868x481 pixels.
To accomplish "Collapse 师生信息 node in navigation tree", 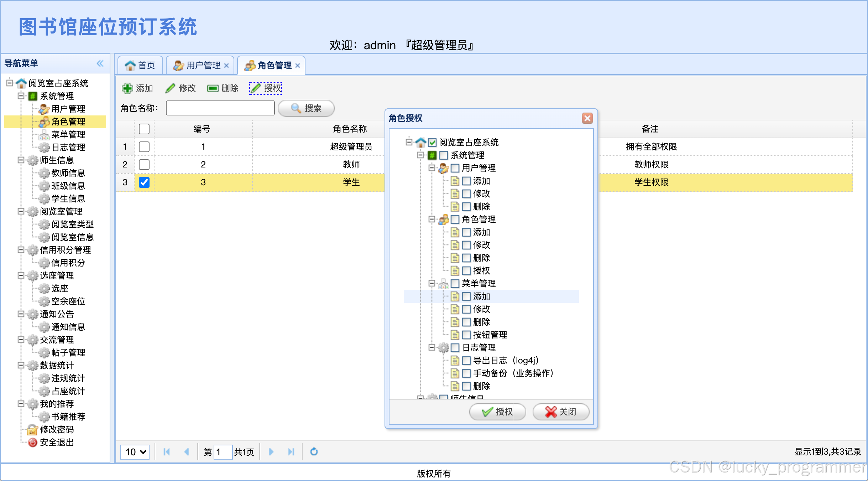I will click(x=21, y=160).
